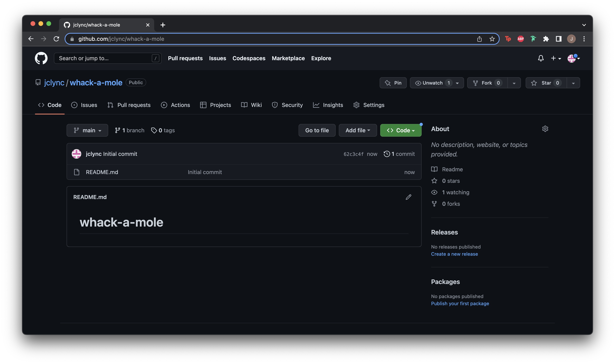Open the repository Pull requests tab

pos(129,105)
